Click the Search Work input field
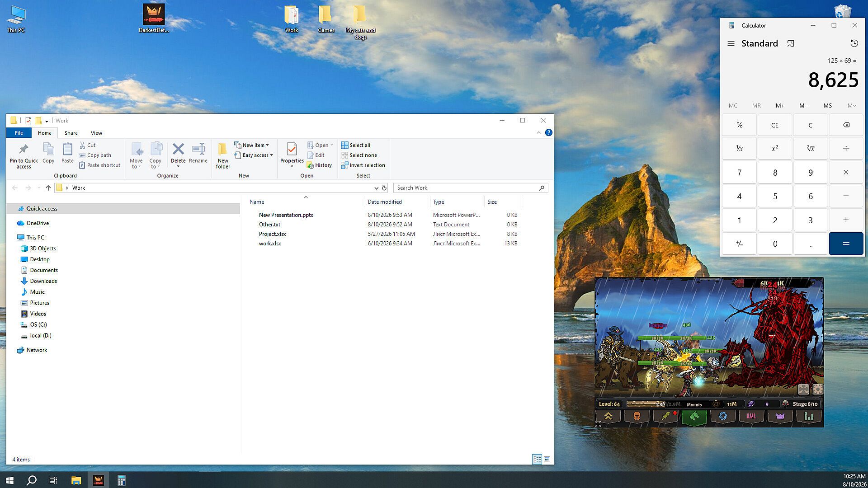This screenshot has height=488, width=868. (470, 188)
